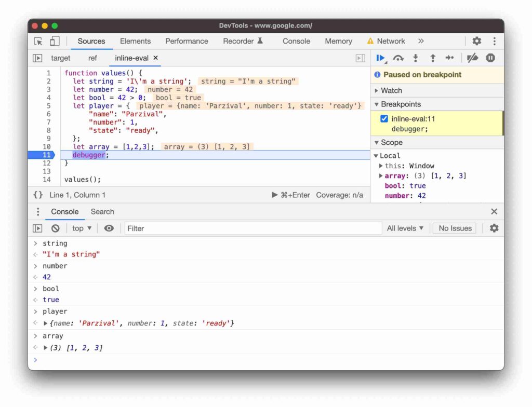The image size is (532, 407).
Task: Click the console prompt input line
Action: click(x=267, y=360)
